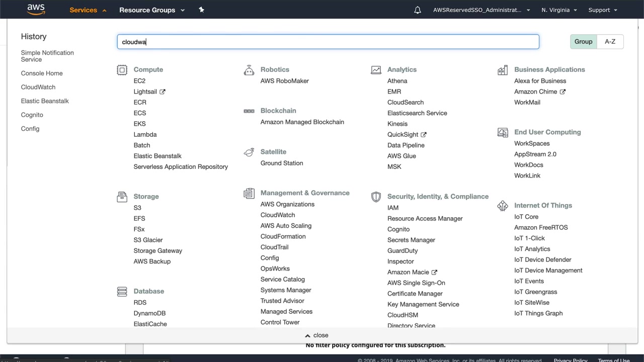Switch service view to Group
The width and height of the screenshot is (644, 362).
tap(583, 42)
